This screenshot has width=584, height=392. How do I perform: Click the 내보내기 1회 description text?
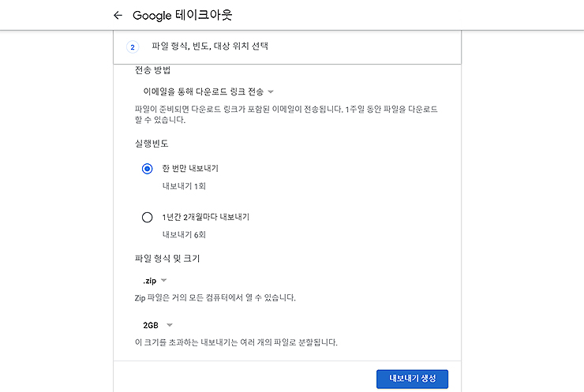coord(184,186)
